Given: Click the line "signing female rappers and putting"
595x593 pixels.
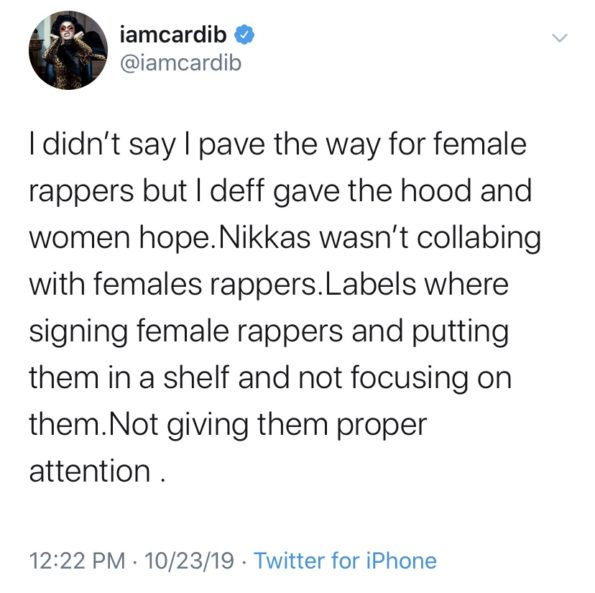Looking at the screenshot, I should (x=269, y=332).
